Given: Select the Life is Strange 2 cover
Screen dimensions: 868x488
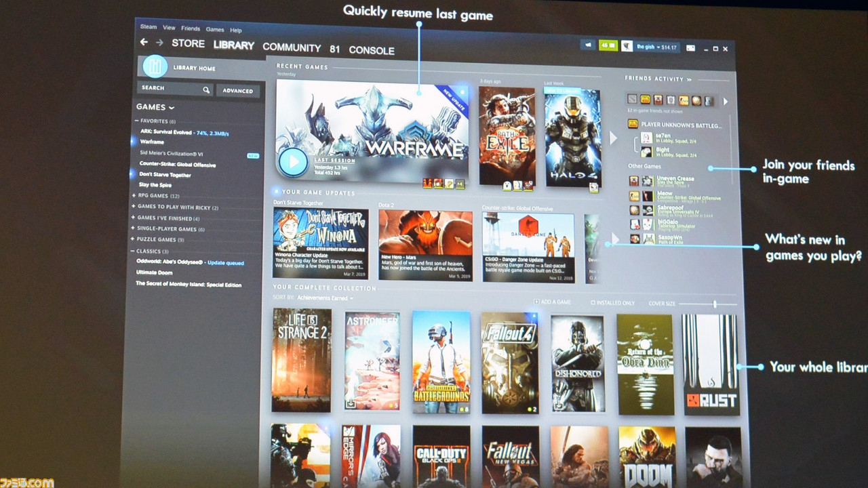Looking at the screenshot, I should pos(301,360).
